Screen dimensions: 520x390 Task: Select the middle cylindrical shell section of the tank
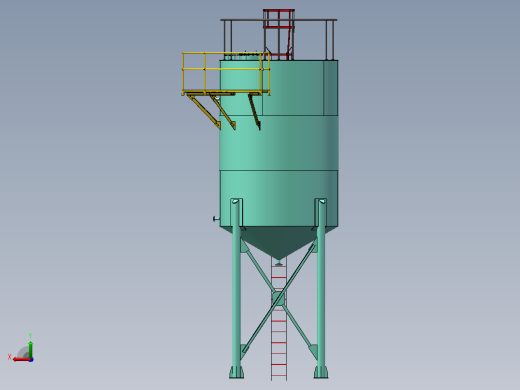click(279, 143)
